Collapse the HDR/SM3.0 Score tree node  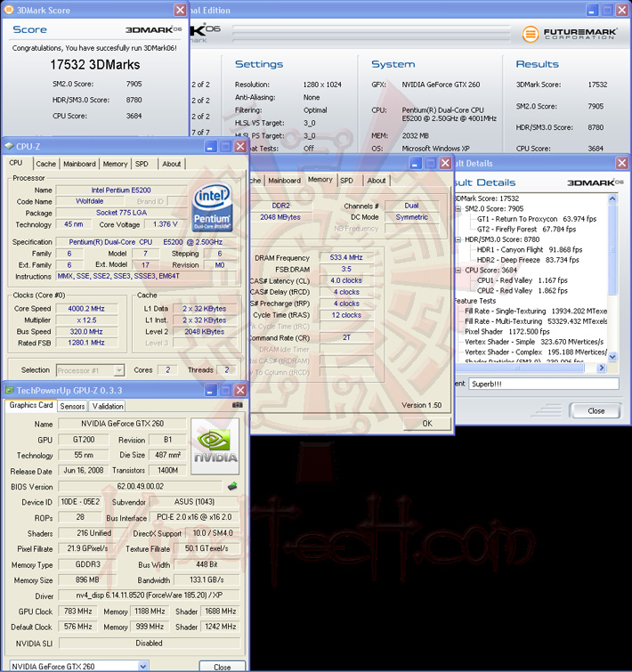click(458, 239)
